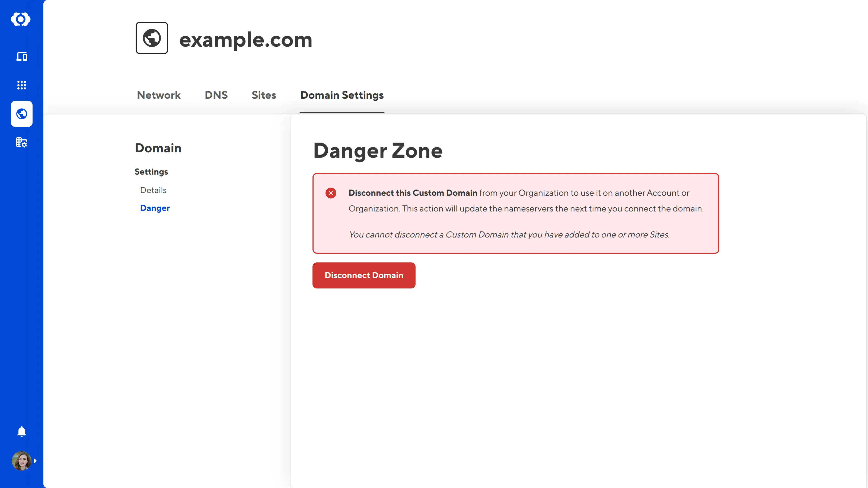Select the globe Domains sidebar icon

coord(22,114)
